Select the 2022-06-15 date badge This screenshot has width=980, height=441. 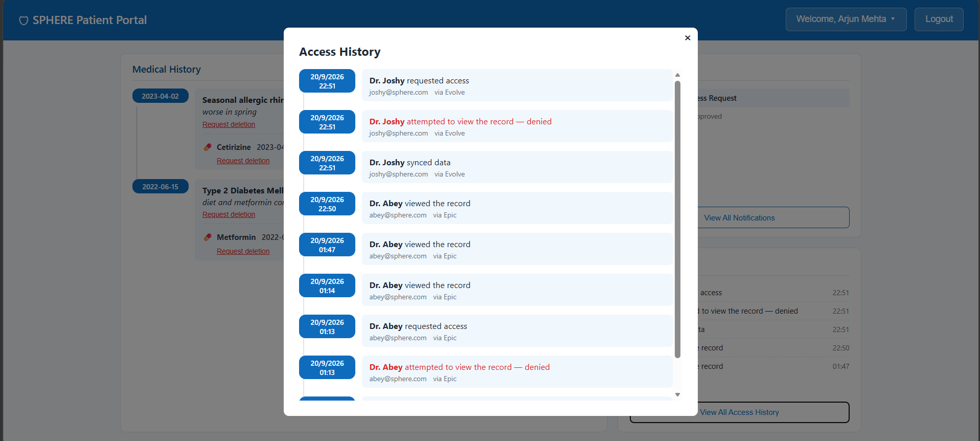click(x=161, y=187)
